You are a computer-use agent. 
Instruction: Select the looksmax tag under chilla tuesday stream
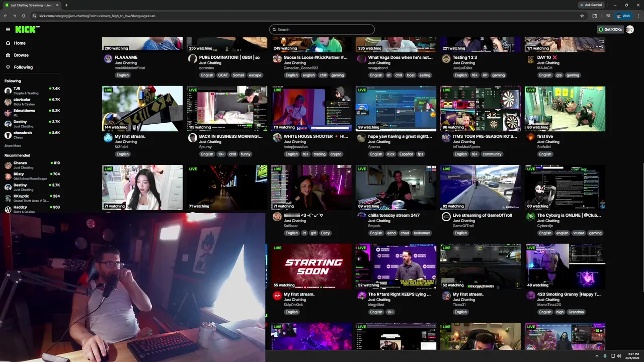point(422,233)
